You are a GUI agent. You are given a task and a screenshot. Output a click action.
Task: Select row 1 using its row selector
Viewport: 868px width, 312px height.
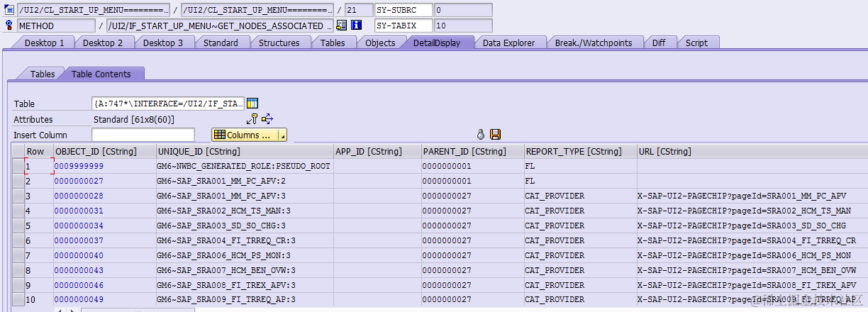(18, 166)
